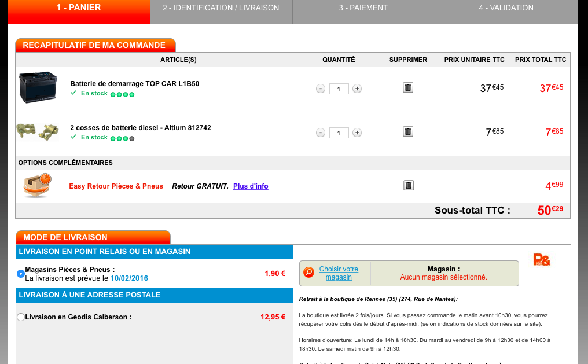Go to the 4 - VALIDATION step

506,11
